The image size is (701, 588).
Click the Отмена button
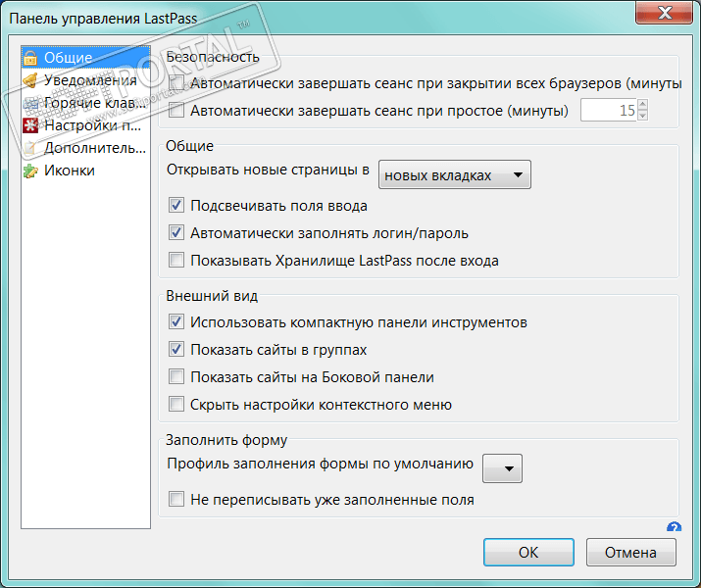click(630, 553)
